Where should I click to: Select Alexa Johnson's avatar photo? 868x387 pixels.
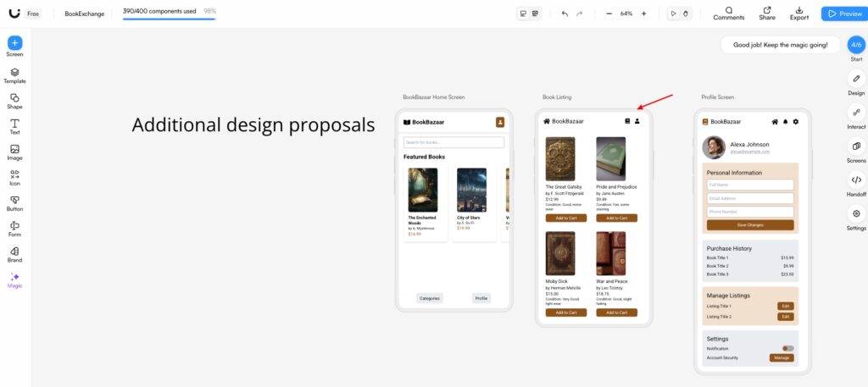[714, 147]
